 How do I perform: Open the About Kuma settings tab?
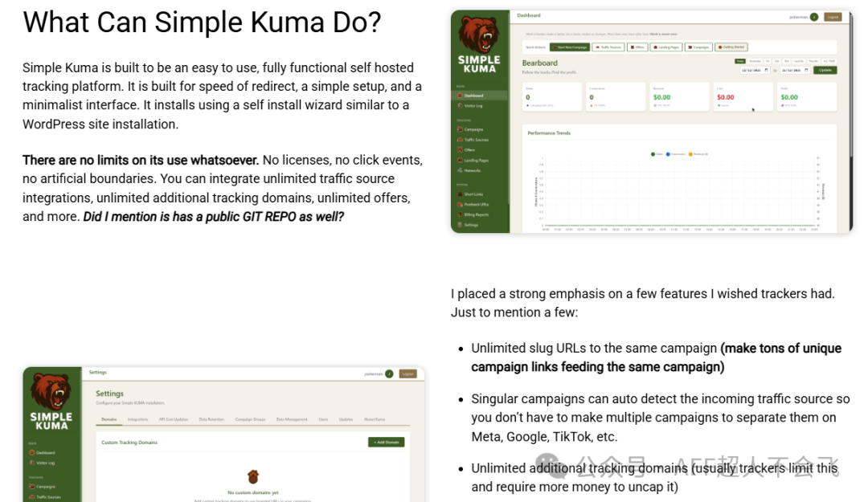pyautogui.click(x=375, y=419)
